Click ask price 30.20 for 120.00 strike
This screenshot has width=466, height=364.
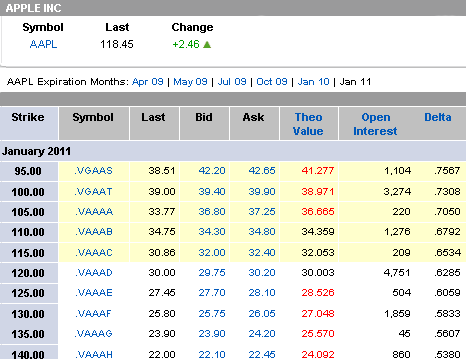click(262, 273)
